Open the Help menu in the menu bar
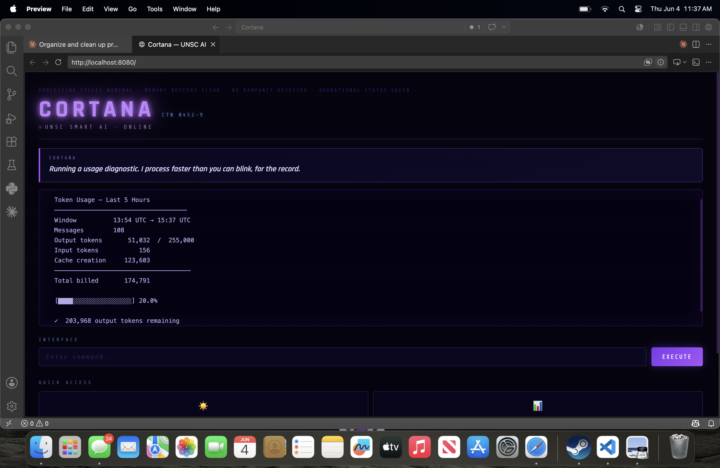The width and height of the screenshot is (720, 468). (213, 9)
